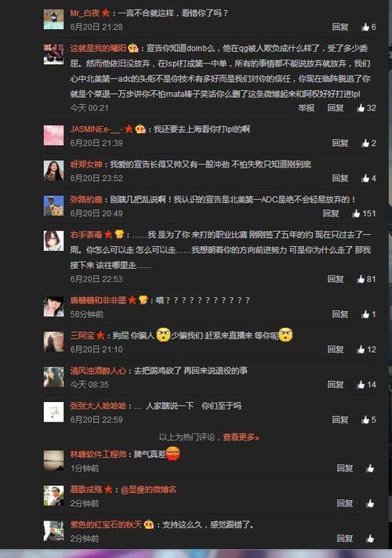Like the comment from 林峰软件工程师
This screenshot has width=392, height=558.
click(370, 468)
